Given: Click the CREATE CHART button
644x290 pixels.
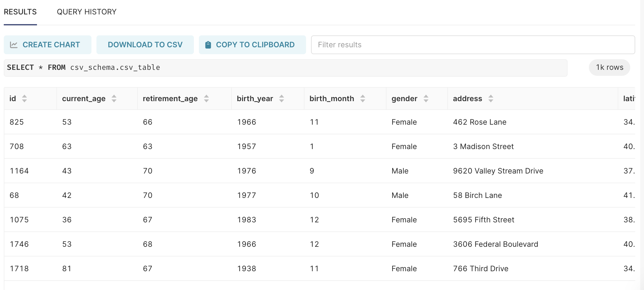Looking at the screenshot, I should pos(47,44).
